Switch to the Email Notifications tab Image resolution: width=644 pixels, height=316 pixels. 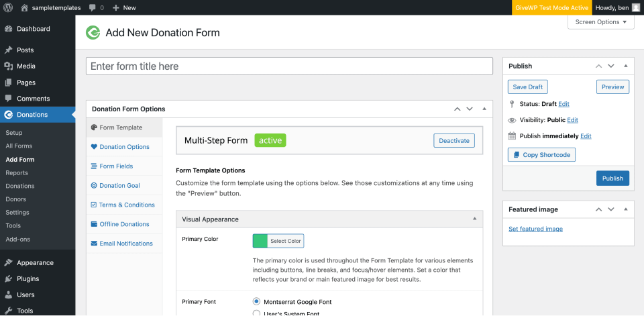[126, 244]
